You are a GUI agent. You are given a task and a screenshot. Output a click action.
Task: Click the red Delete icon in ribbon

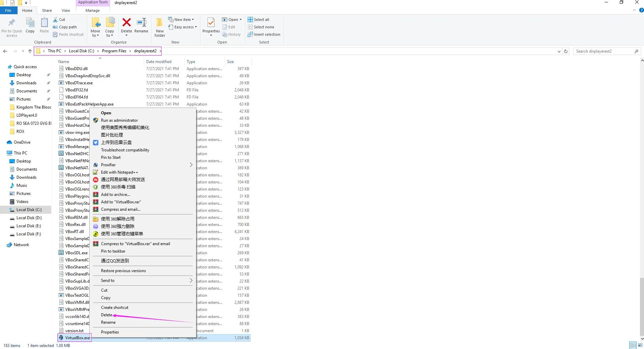pyautogui.click(x=126, y=23)
